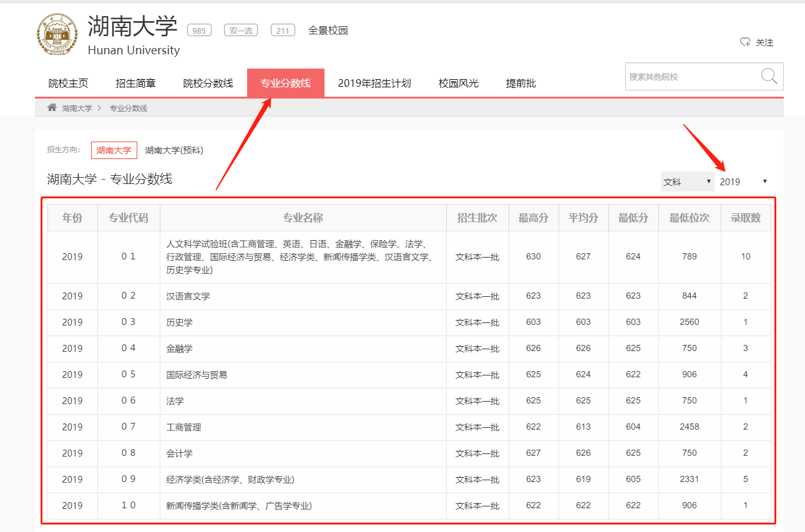805x532 pixels.
Task: Click the admitted count 10 cell
Action: click(746, 257)
